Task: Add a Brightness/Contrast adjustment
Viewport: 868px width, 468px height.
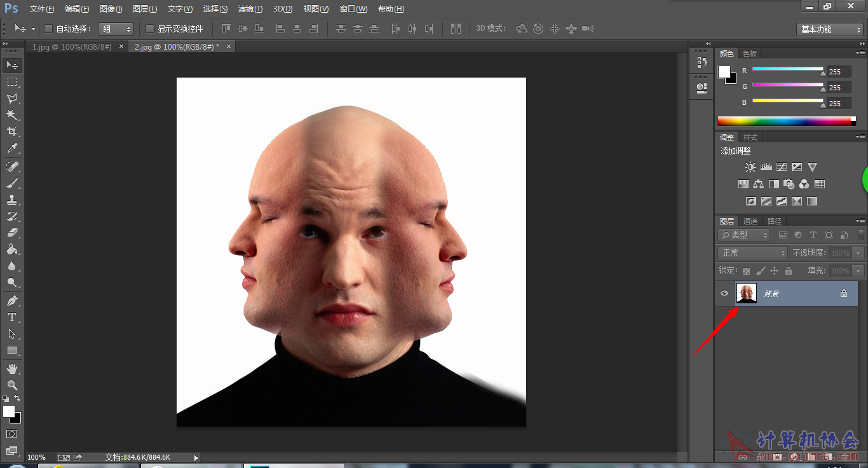Action: point(750,167)
